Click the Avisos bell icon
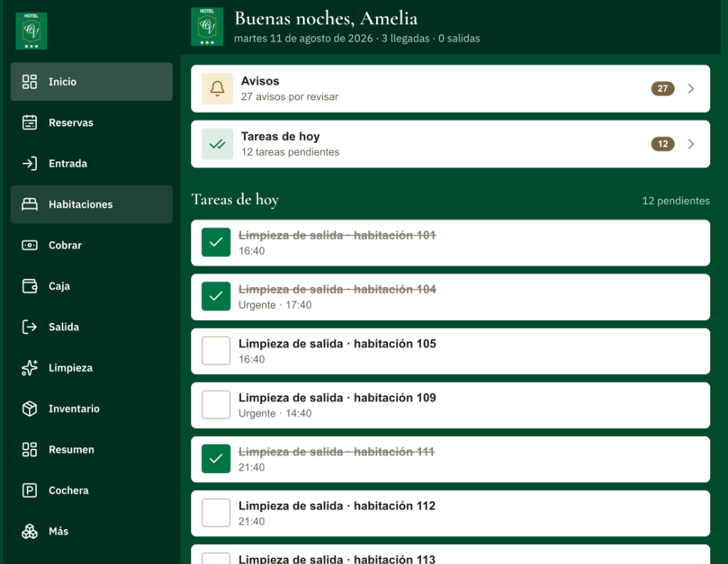 [218, 88]
